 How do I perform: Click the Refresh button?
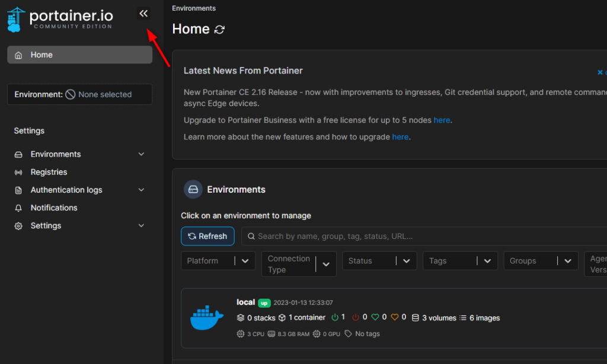(207, 236)
